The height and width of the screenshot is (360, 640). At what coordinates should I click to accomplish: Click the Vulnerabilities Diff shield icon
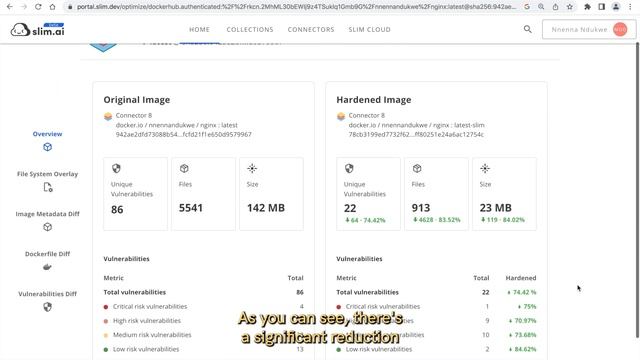(x=47, y=307)
